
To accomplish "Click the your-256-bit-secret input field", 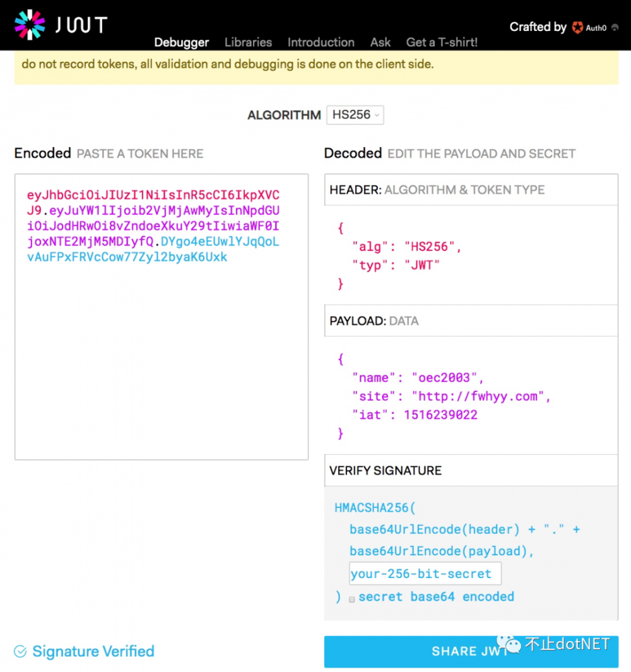I will [424, 574].
